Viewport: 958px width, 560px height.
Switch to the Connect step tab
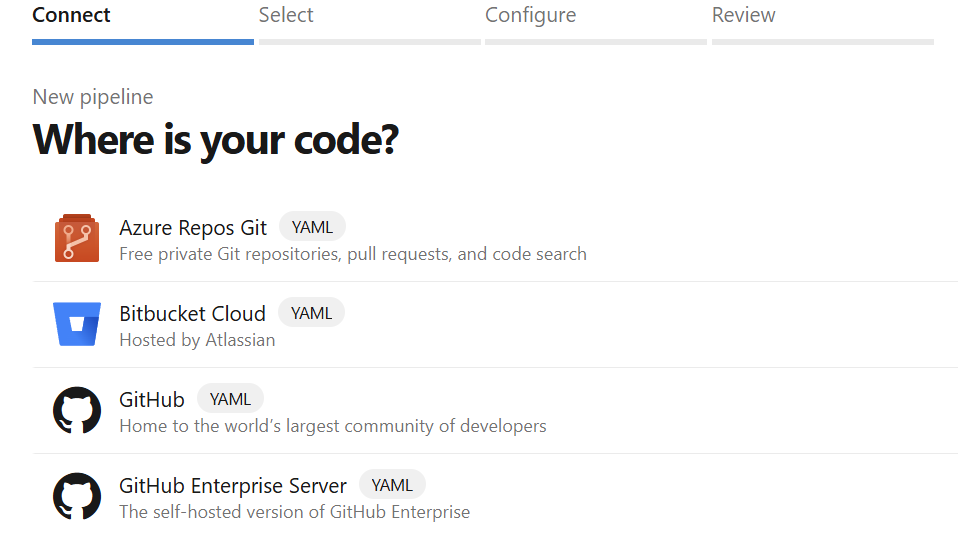click(x=72, y=15)
